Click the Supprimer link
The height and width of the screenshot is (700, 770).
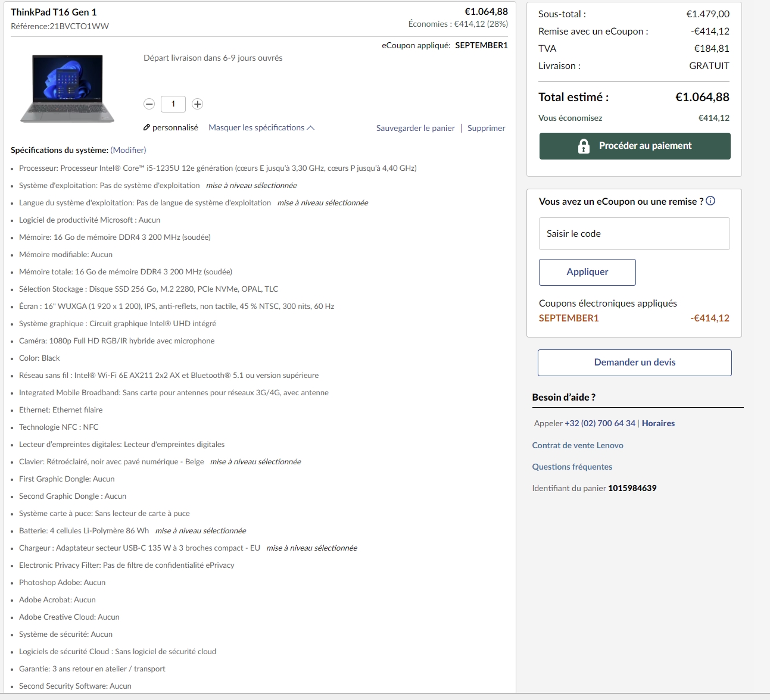[x=487, y=128]
